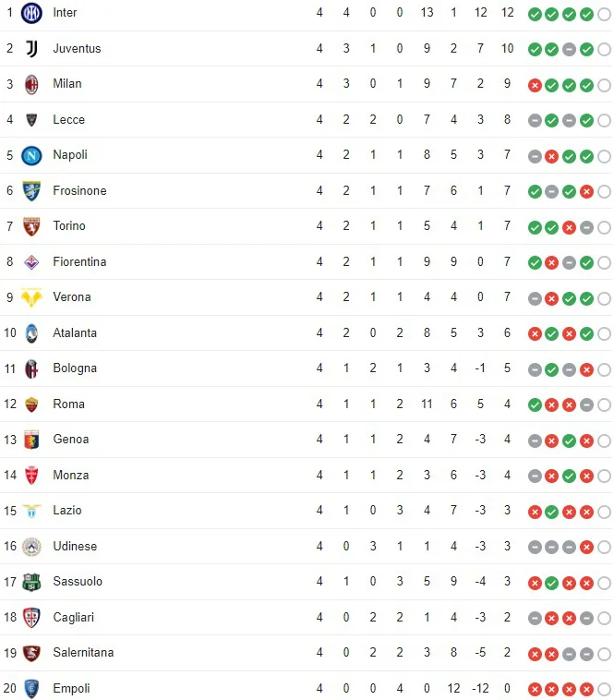Viewport: 614px width, 700px height.
Task: Click the Milan team crest
Action: (x=31, y=84)
